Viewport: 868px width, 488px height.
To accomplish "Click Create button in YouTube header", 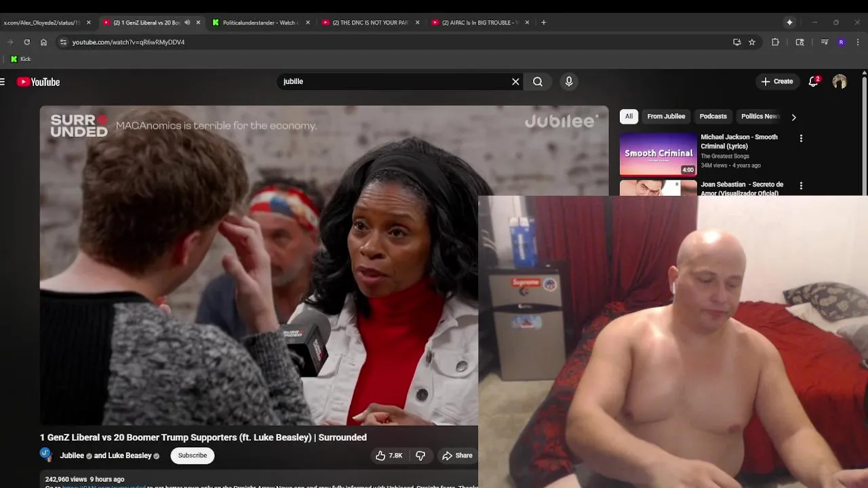I will tap(777, 81).
